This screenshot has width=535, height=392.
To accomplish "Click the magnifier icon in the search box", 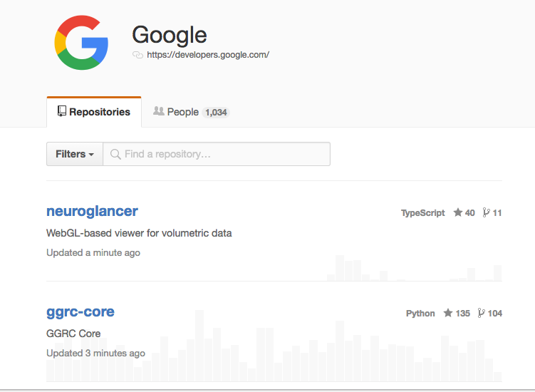I will coord(115,154).
